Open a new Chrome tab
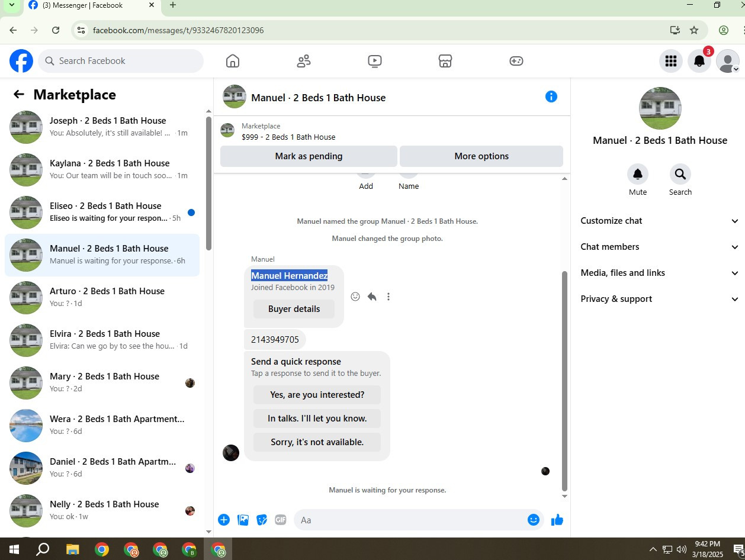 tap(173, 5)
